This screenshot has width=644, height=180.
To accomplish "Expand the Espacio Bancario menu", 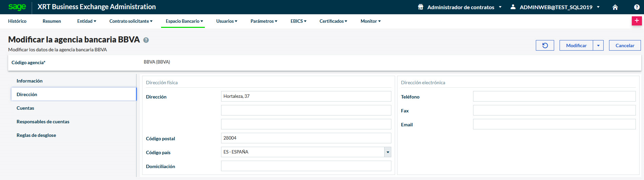I will click(184, 21).
